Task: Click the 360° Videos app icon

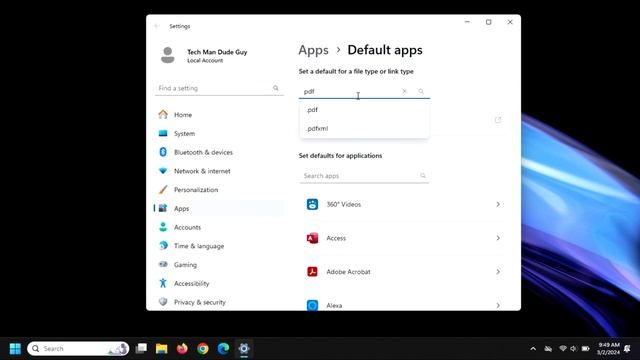Action: pyautogui.click(x=312, y=204)
